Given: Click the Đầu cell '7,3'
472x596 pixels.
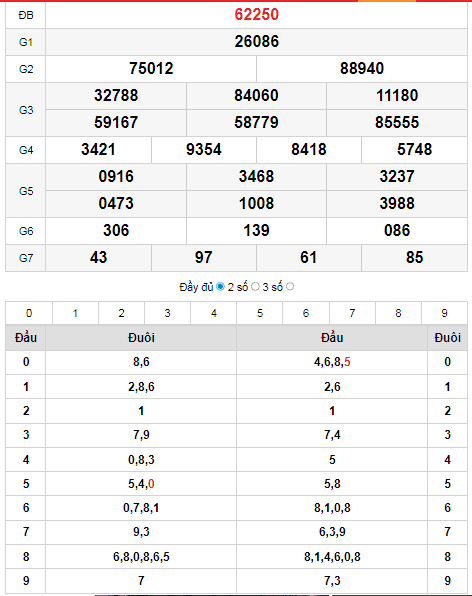Looking at the screenshot, I should tap(332, 580).
